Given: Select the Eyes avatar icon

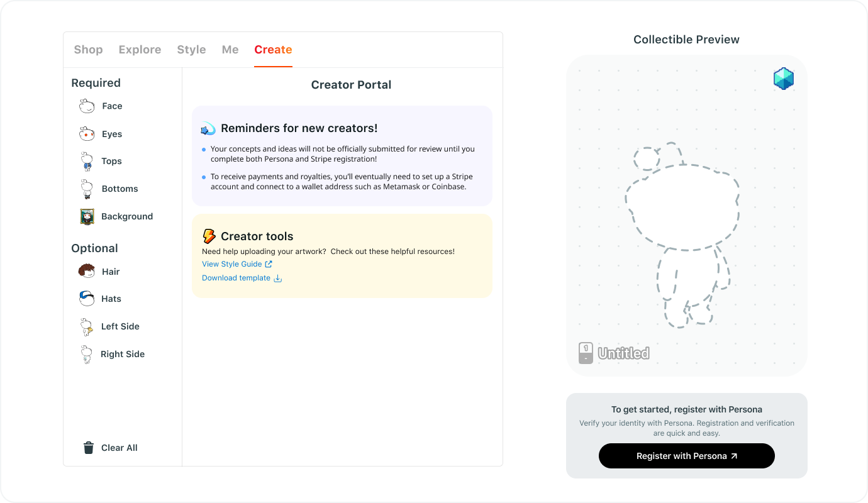Looking at the screenshot, I should point(87,133).
